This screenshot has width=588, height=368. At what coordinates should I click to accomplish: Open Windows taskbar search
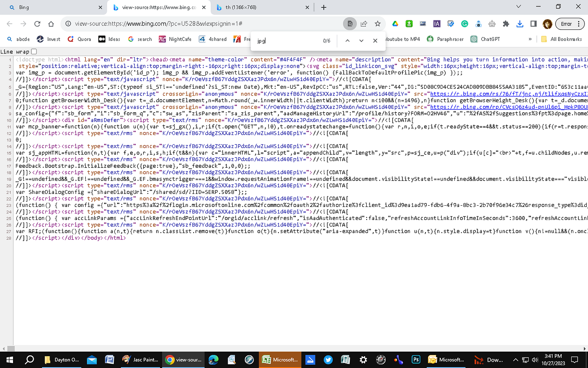pyautogui.click(x=29, y=360)
